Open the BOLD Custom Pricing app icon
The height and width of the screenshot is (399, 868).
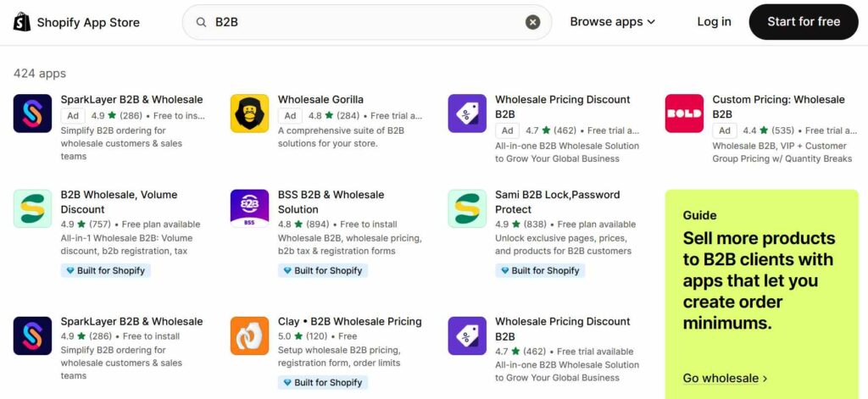tap(684, 114)
